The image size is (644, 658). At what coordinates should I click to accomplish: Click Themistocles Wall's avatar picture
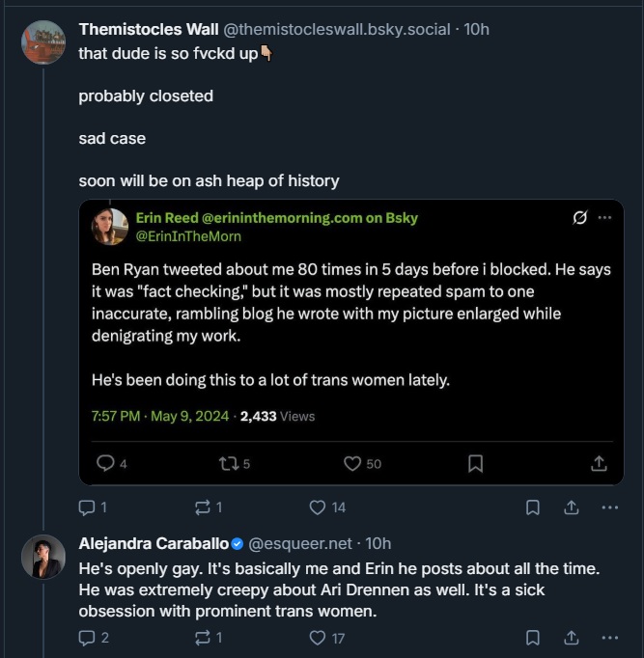click(43, 42)
